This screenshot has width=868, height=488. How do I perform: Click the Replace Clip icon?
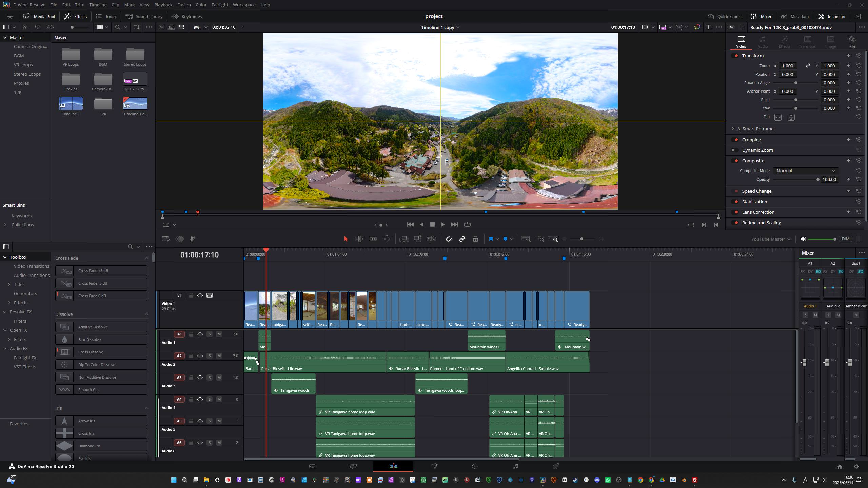431,239
